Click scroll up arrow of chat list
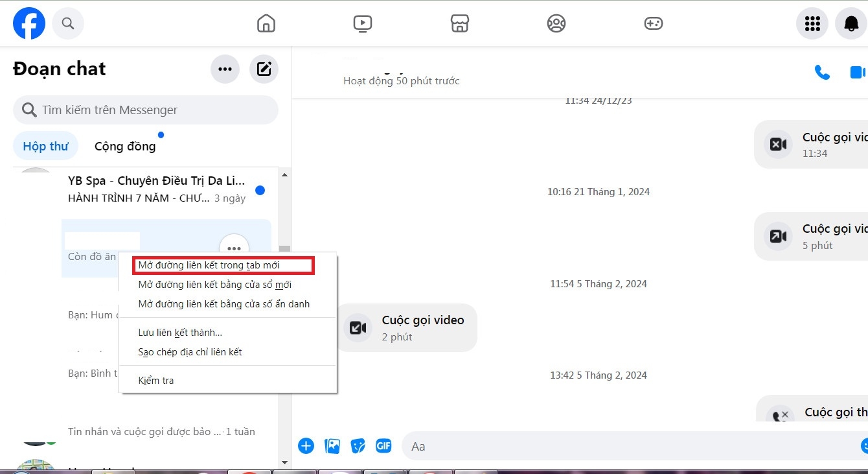The image size is (868, 474). (x=284, y=175)
